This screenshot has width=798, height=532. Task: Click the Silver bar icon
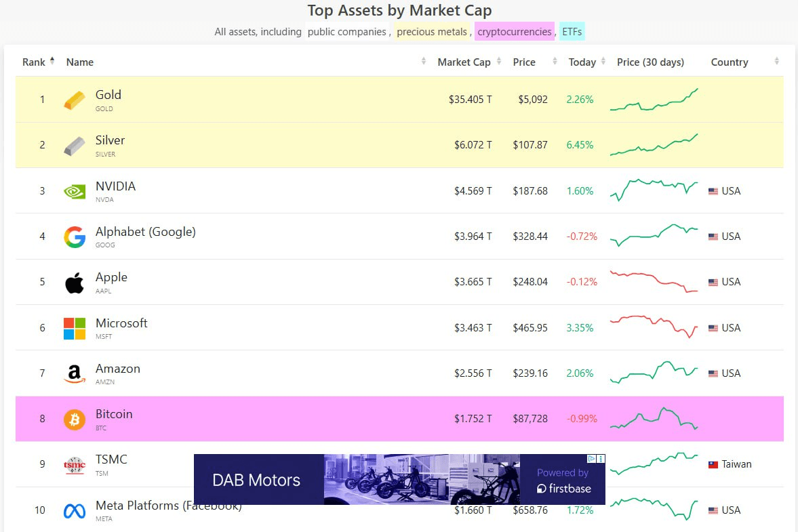pos(75,146)
